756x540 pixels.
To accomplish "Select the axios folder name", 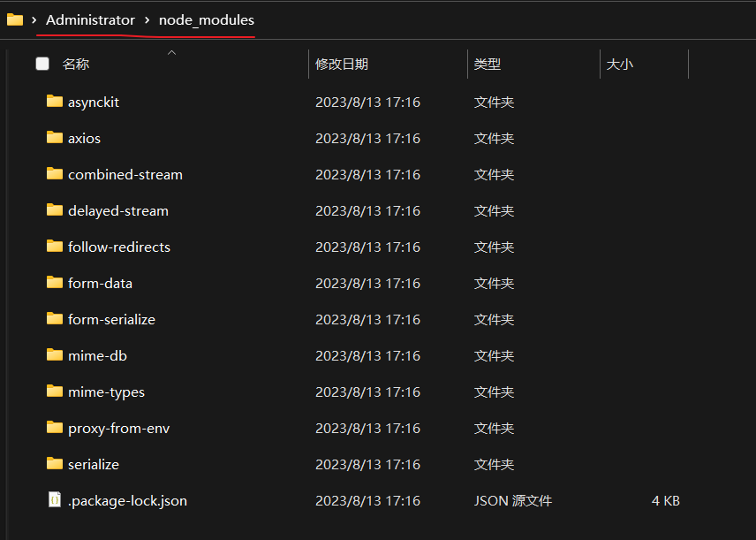I will (85, 139).
